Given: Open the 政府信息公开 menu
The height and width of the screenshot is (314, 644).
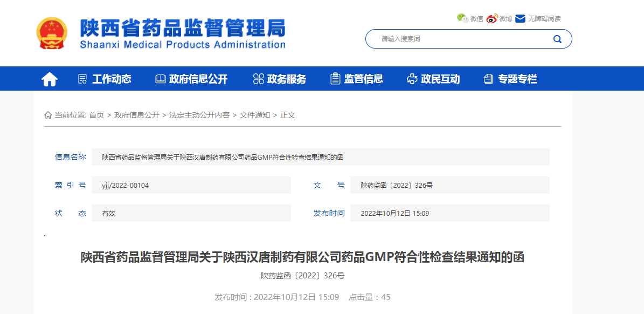Looking at the screenshot, I should pyautogui.click(x=198, y=79).
